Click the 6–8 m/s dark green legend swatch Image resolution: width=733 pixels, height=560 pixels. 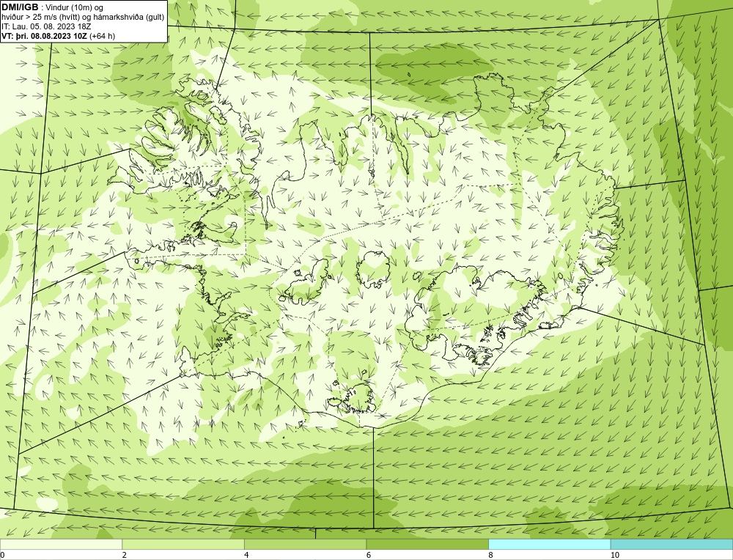click(427, 544)
